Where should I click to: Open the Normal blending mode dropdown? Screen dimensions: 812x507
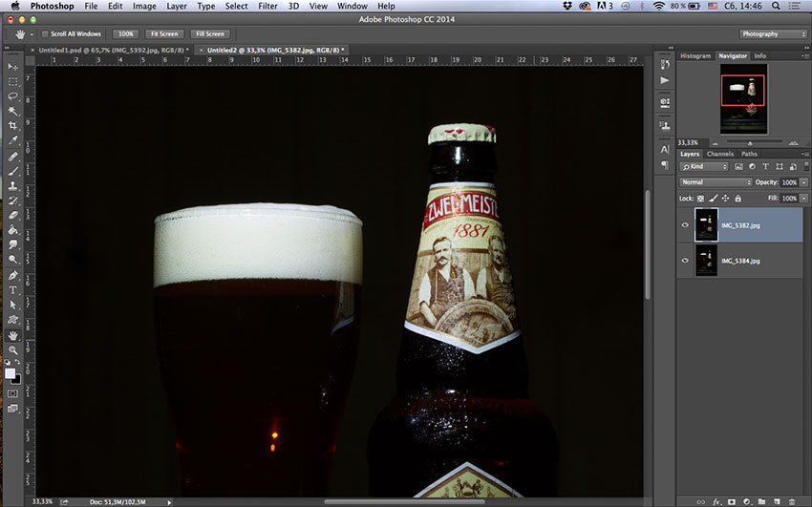click(716, 182)
